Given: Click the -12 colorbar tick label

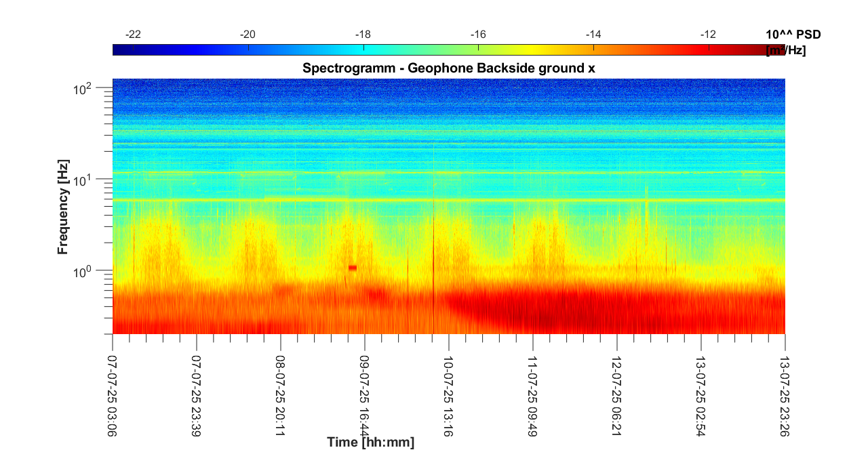Looking at the screenshot, I should (x=708, y=34).
